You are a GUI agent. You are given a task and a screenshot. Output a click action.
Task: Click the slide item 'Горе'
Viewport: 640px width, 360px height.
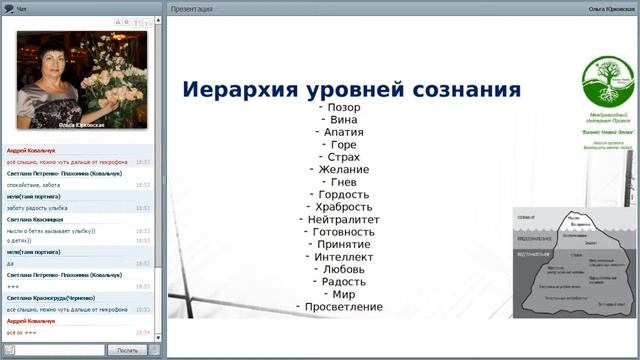tap(344, 145)
